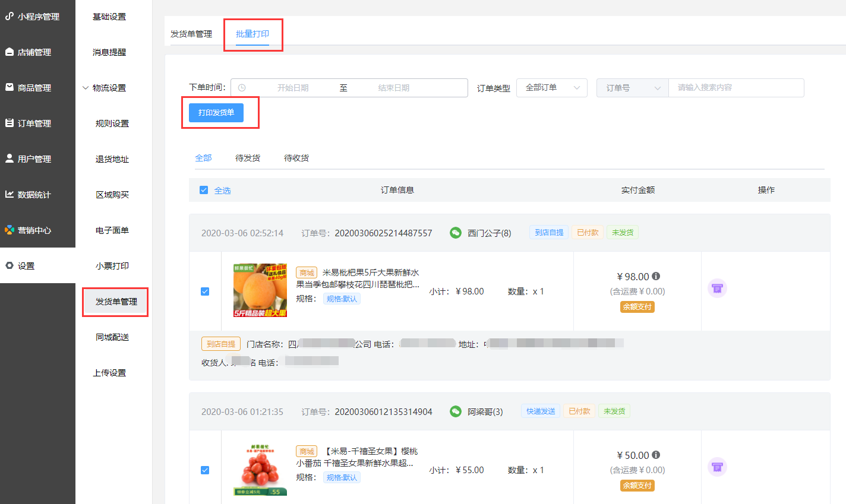Open the 订单号 search field dropdown
The image size is (846, 504).
(632, 88)
